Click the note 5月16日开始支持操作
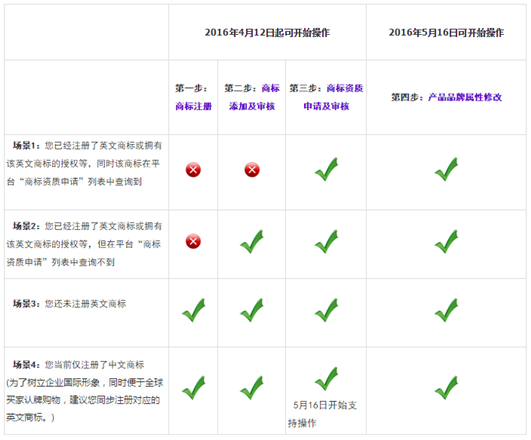 322,414
